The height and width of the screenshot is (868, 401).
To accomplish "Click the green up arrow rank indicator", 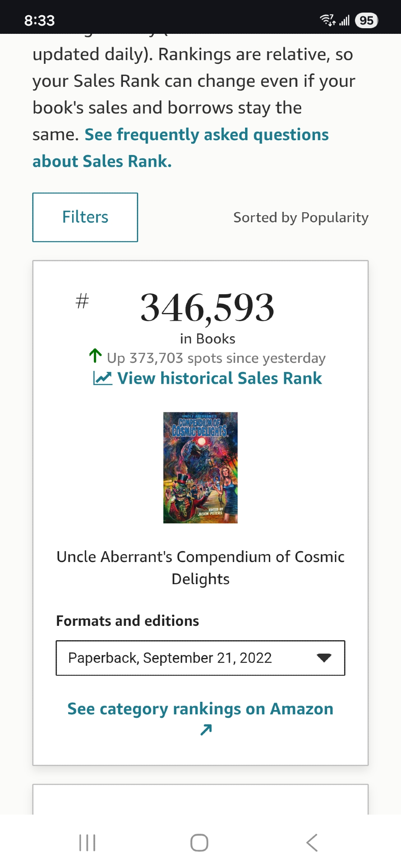I will (96, 356).
